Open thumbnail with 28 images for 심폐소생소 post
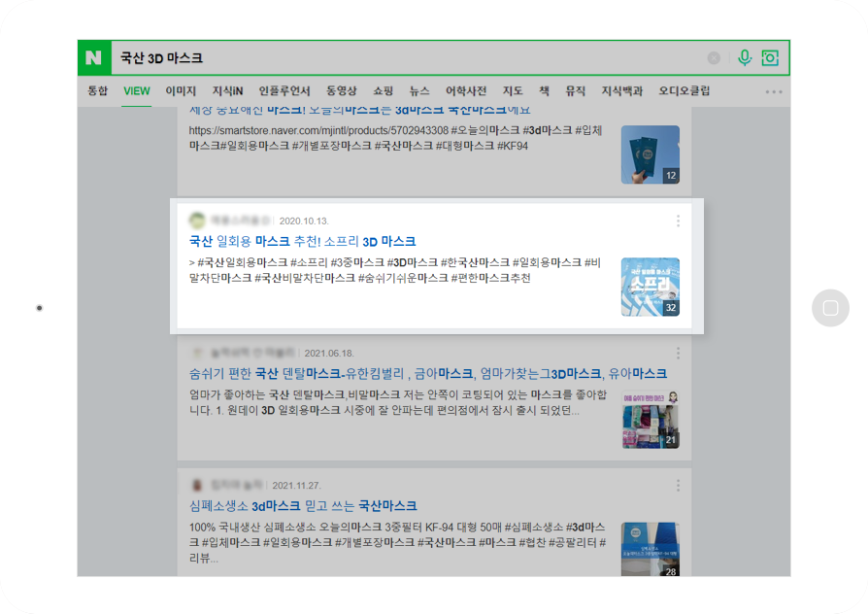868x614 pixels. [x=650, y=549]
